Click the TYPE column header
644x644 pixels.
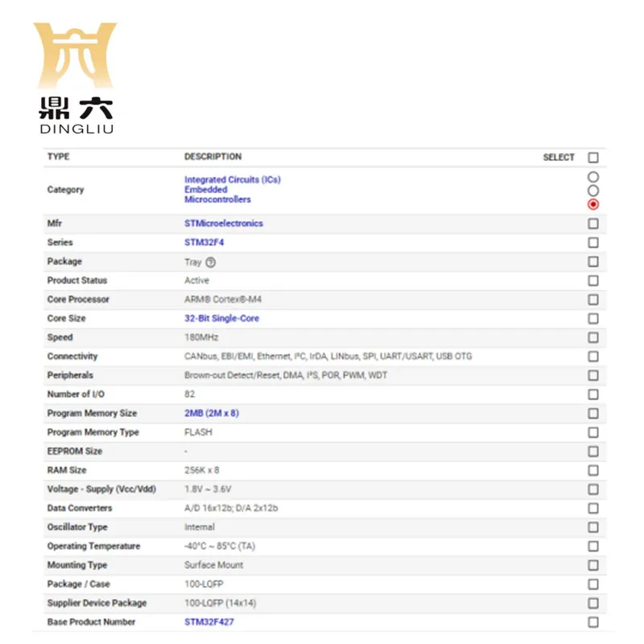pyautogui.click(x=58, y=156)
